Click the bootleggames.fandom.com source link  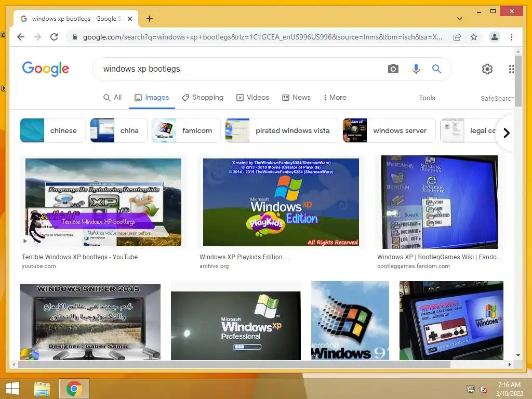coord(413,267)
